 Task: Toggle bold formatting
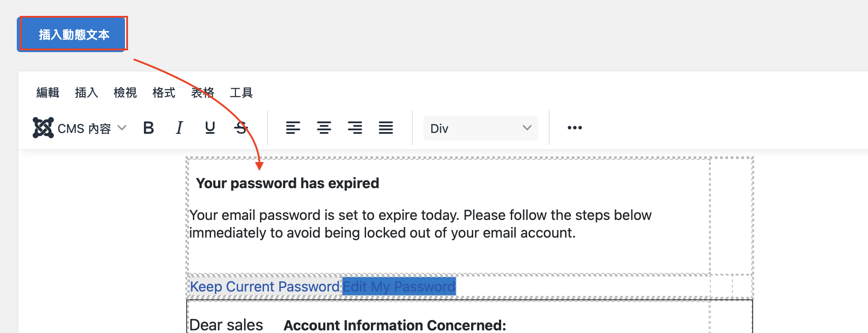point(149,128)
